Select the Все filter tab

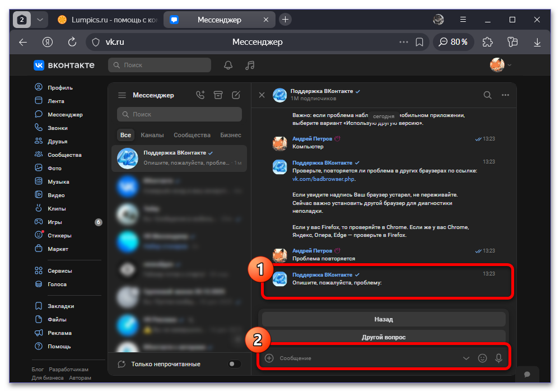[125, 135]
